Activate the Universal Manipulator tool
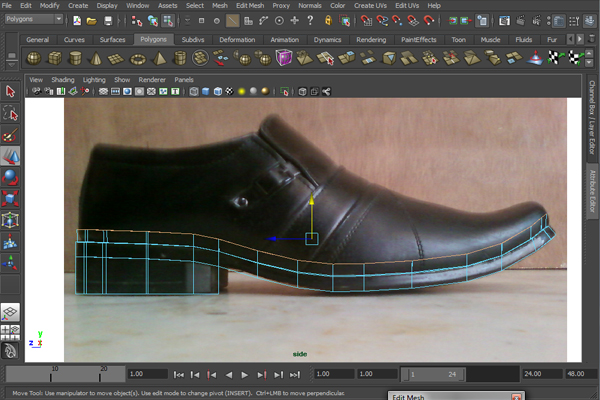 [x=10, y=220]
